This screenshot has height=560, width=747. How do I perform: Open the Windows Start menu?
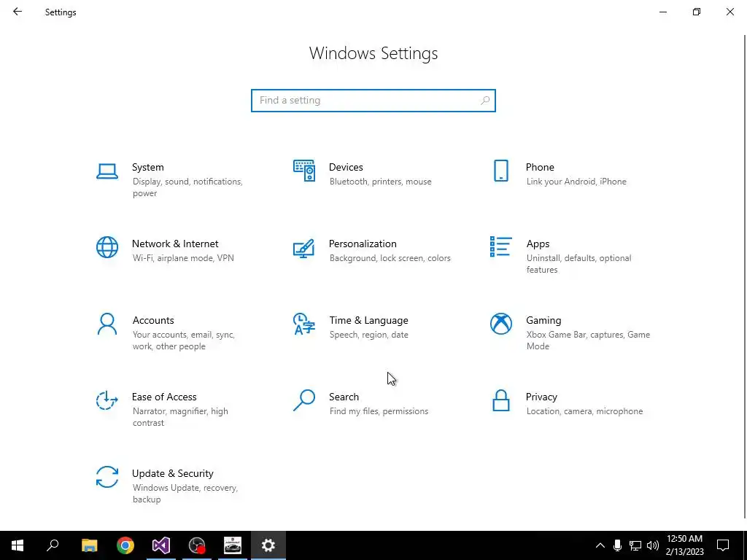coord(18,545)
